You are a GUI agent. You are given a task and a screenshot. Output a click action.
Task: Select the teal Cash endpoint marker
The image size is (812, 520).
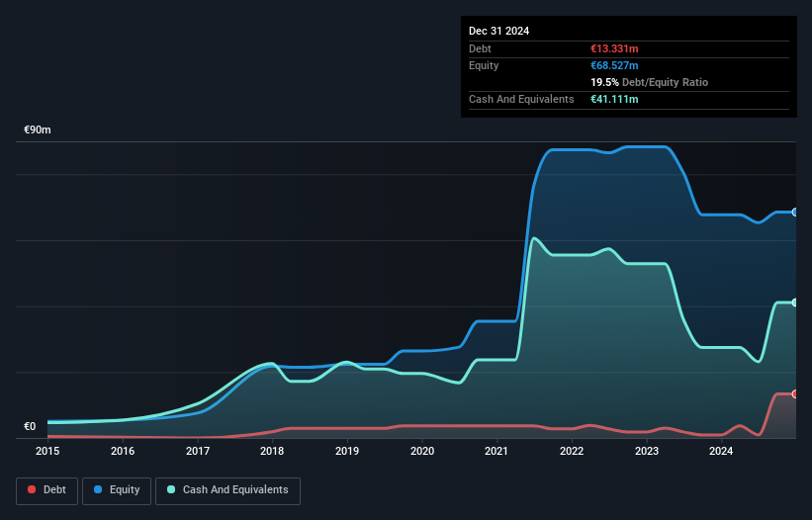(x=795, y=303)
